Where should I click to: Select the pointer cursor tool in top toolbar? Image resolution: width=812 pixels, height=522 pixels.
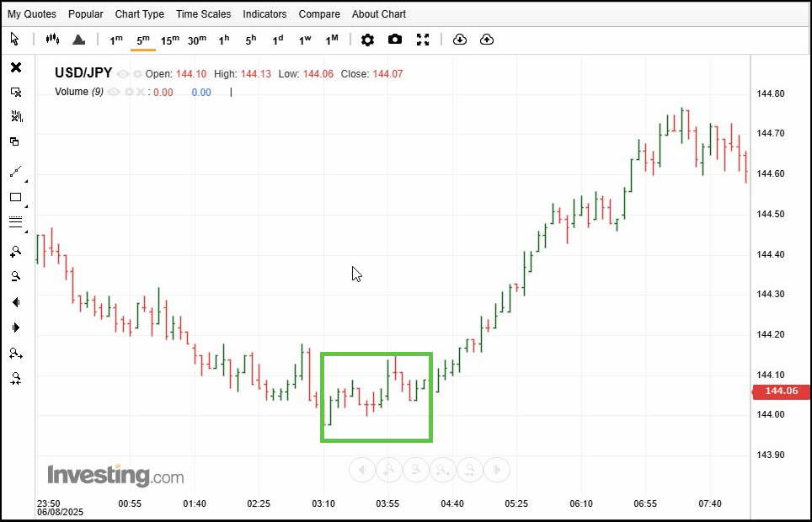[14, 39]
